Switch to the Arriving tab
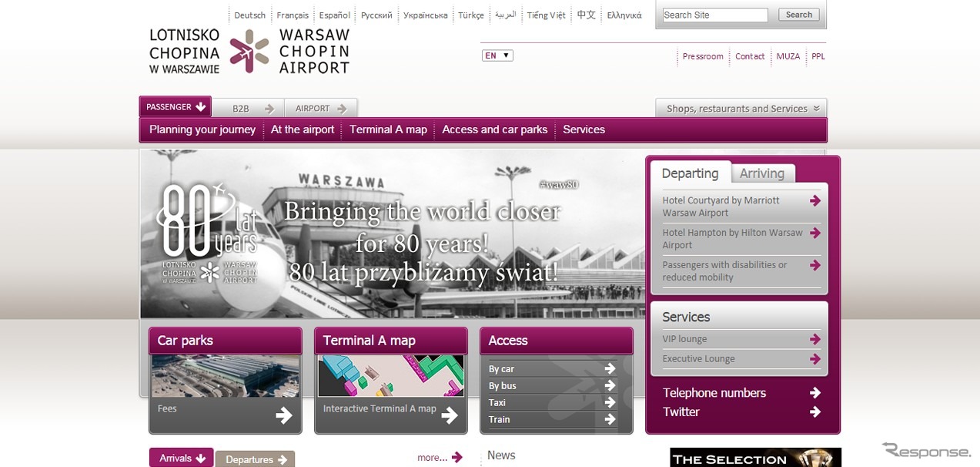The image size is (980, 467). [x=762, y=173]
